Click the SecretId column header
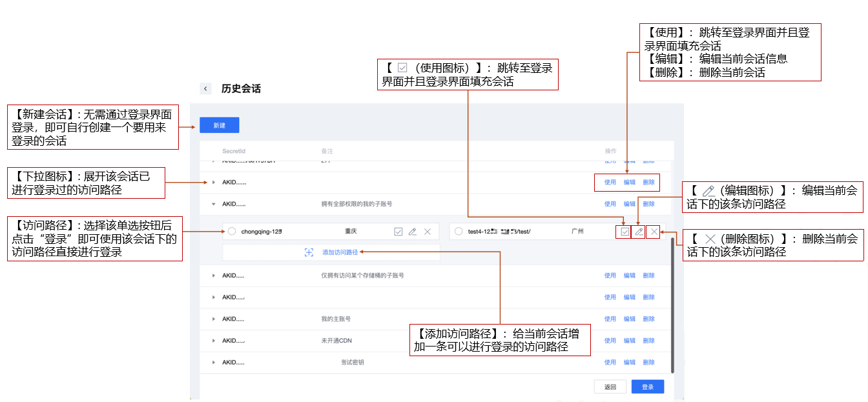This screenshot has height=402, width=868. tap(232, 151)
